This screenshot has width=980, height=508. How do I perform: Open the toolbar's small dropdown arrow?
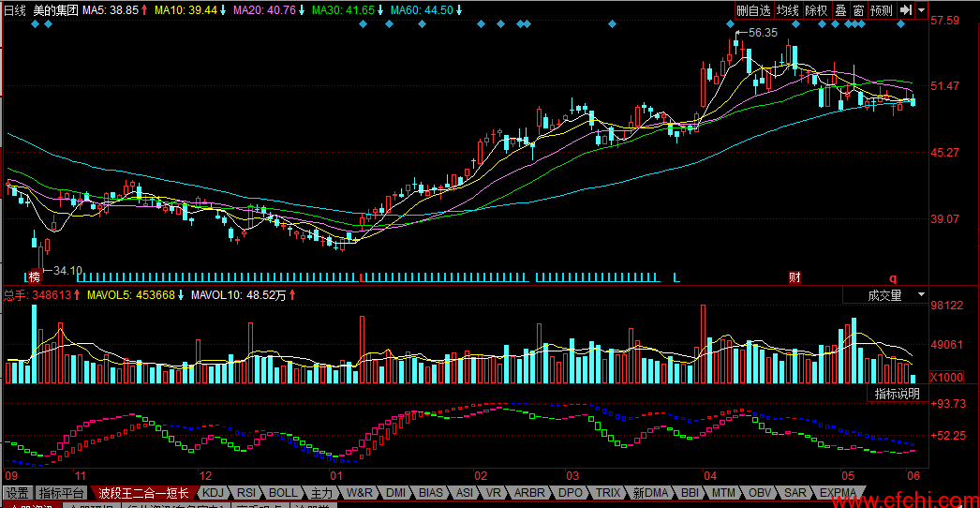point(921,10)
